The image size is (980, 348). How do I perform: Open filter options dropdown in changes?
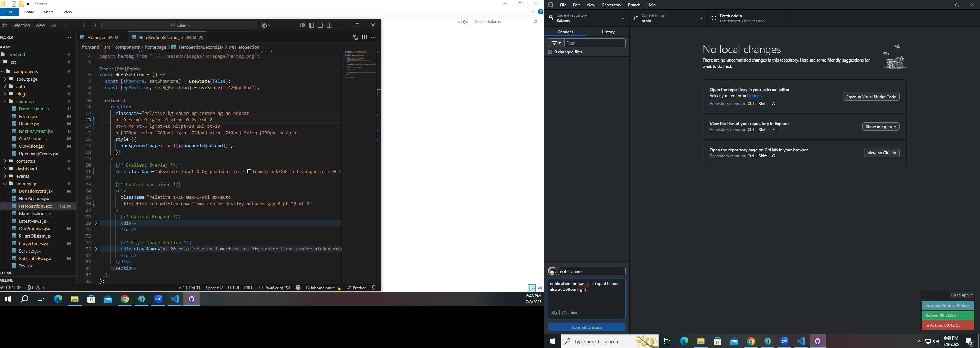pyautogui.click(x=556, y=43)
